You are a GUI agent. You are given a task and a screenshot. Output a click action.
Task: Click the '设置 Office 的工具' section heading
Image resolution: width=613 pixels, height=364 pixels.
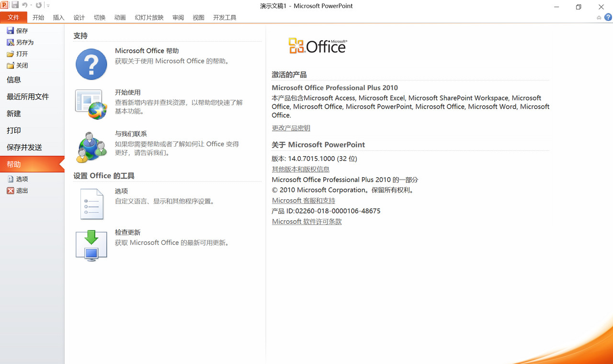[104, 176]
